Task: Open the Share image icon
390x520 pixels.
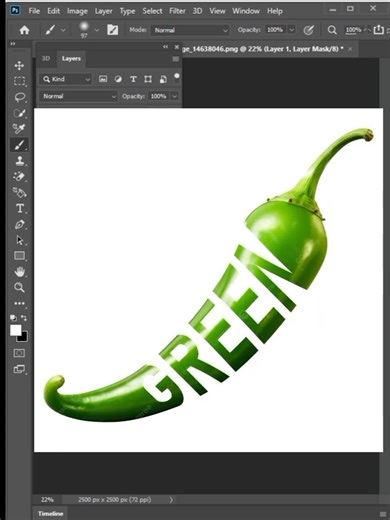Action: click(x=378, y=30)
